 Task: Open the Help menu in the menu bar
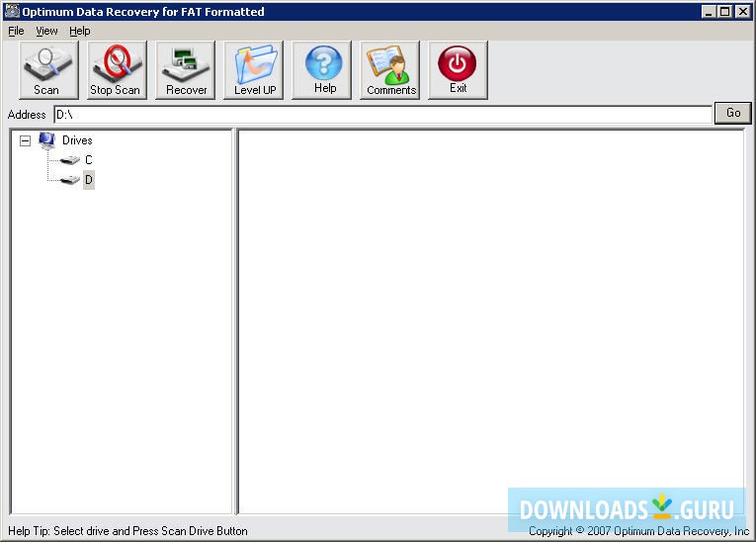tap(80, 31)
